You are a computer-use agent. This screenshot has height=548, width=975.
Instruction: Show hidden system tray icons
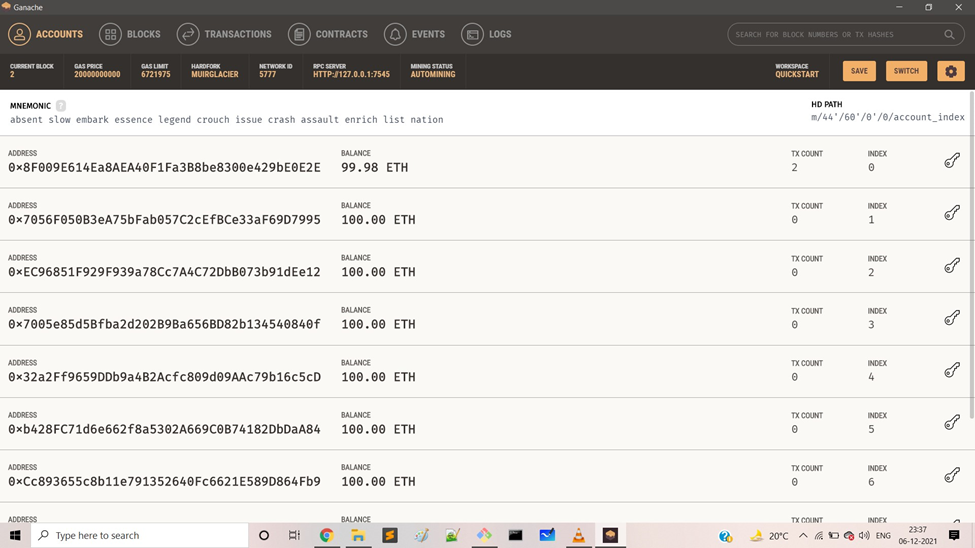[803, 535]
